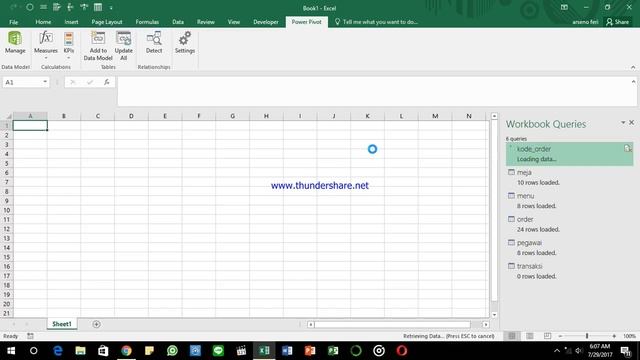Open Customize Quick Access Toolbar dropdown

[x=111, y=7]
